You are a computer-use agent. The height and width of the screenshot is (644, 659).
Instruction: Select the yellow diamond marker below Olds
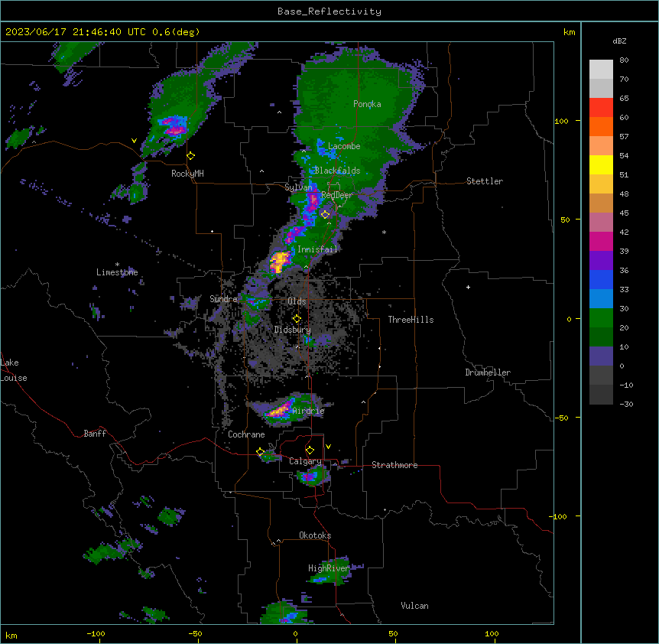coord(297,319)
